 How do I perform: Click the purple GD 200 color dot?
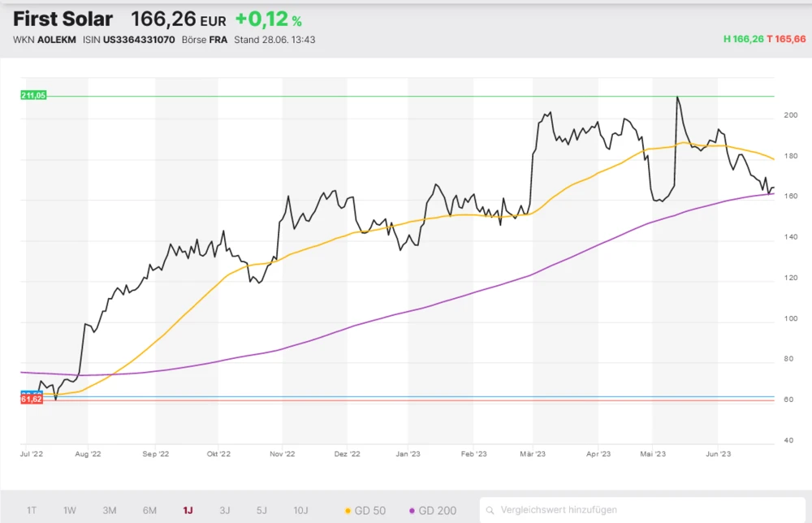click(x=412, y=511)
